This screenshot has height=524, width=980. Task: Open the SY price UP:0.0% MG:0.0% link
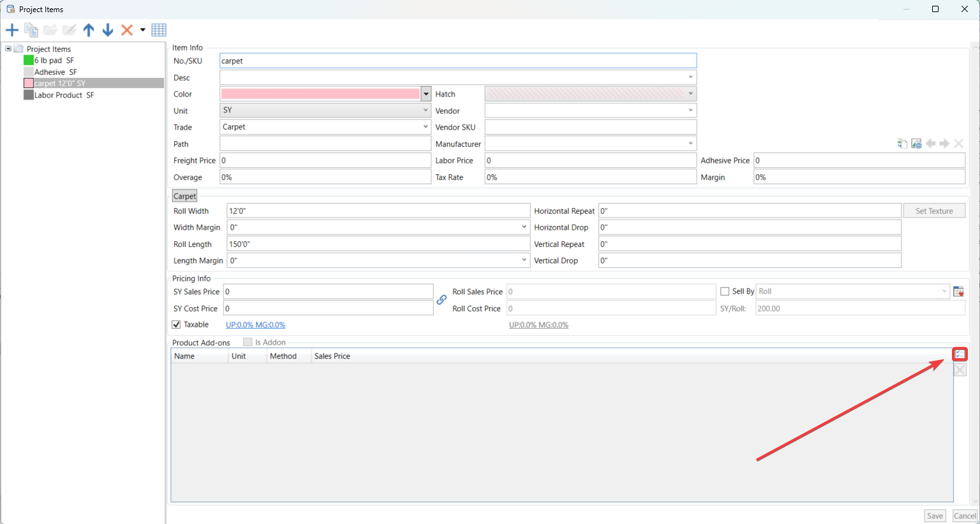pyautogui.click(x=255, y=325)
